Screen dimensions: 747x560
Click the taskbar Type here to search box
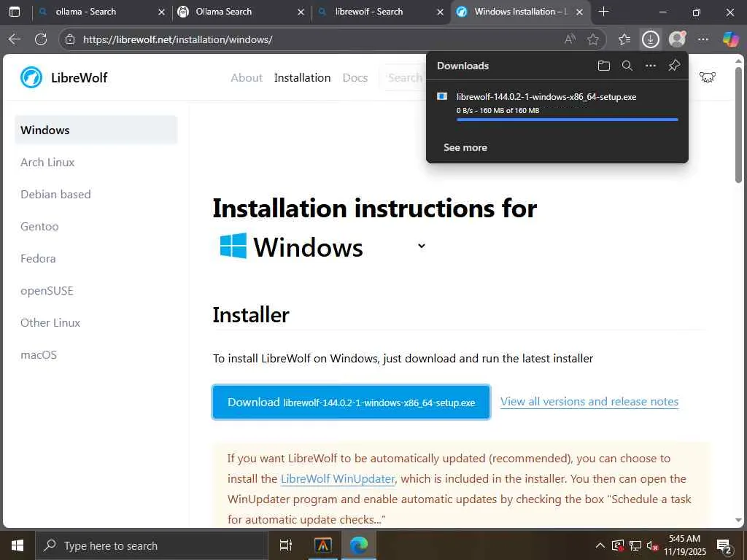(x=152, y=545)
